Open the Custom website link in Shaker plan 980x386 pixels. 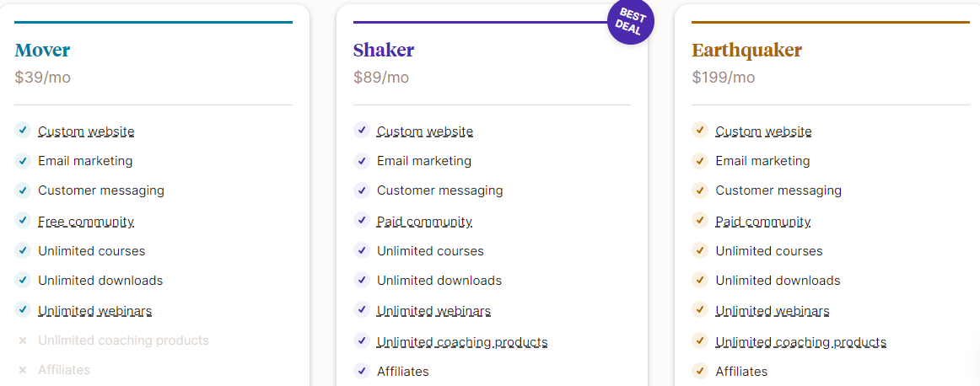pyautogui.click(x=425, y=131)
